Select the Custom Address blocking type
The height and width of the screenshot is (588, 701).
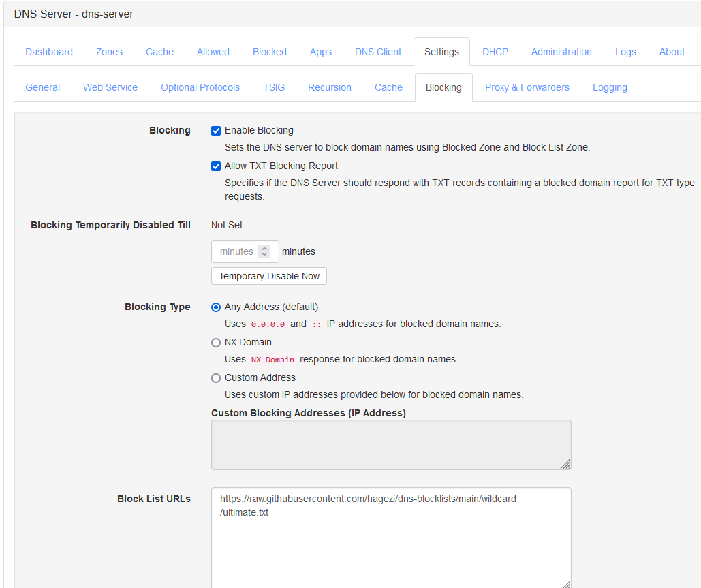click(x=216, y=377)
